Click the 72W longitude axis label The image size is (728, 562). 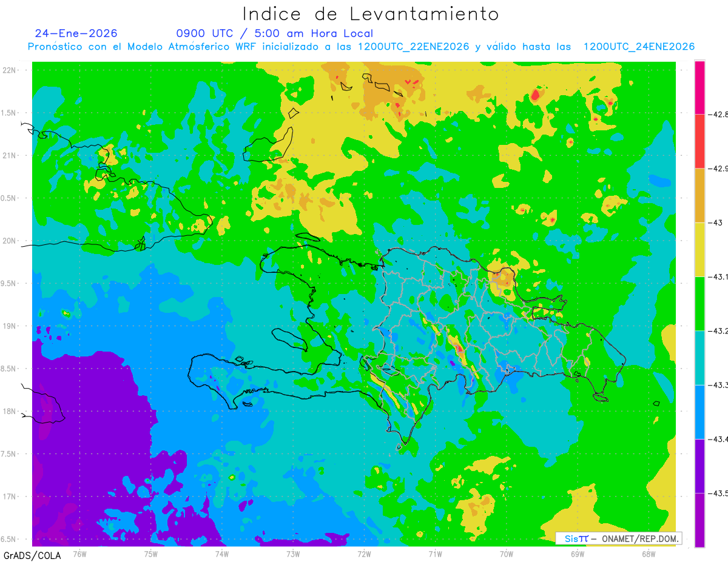364,554
